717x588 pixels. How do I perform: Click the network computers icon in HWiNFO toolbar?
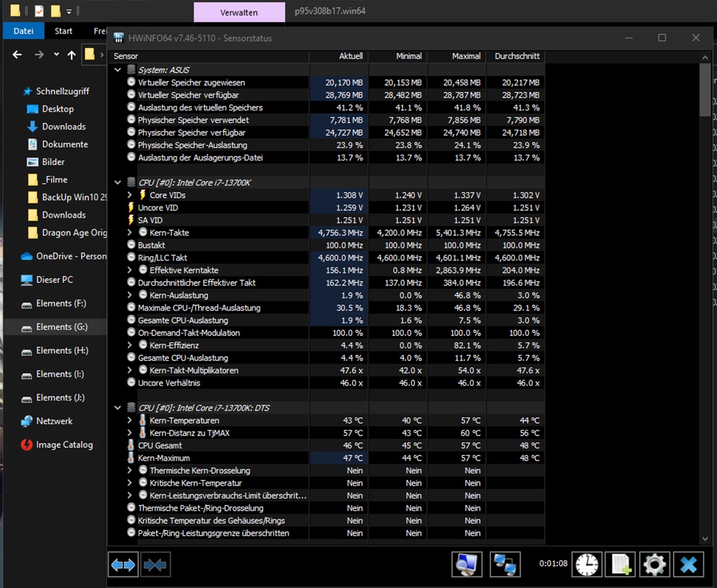[x=505, y=564]
